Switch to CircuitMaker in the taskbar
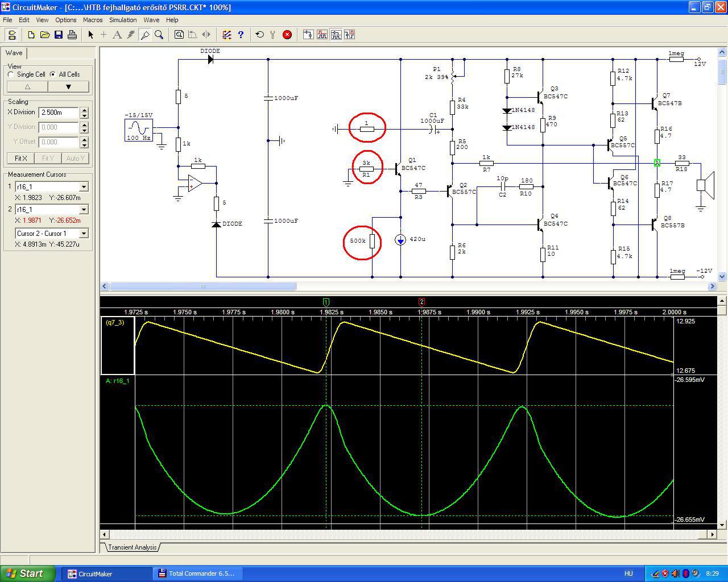Screen dimensions: 728x582 click(x=105, y=573)
